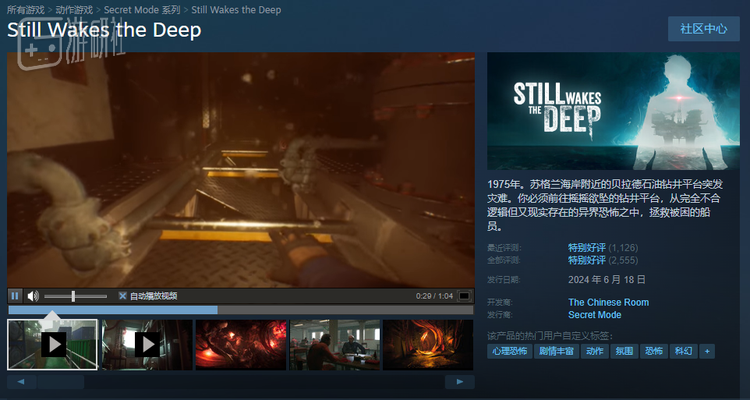This screenshot has width=750, height=400.
Task: Select the 心理恐怖 tag
Action: point(509,351)
